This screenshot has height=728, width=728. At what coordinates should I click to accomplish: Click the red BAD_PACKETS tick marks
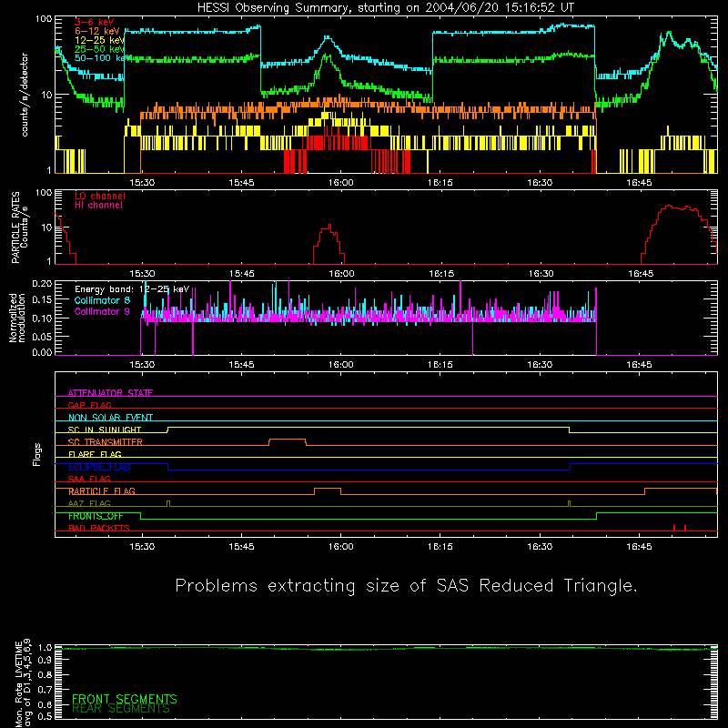pos(680,528)
